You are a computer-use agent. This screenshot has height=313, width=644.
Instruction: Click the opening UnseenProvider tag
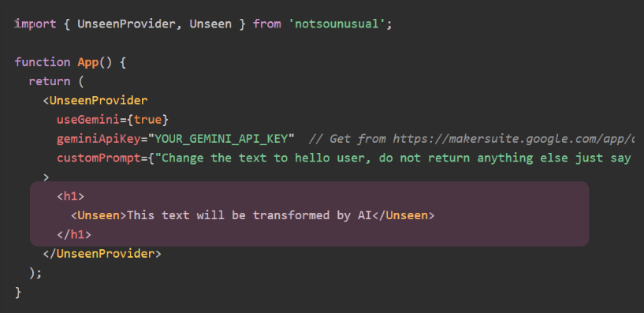(95, 101)
